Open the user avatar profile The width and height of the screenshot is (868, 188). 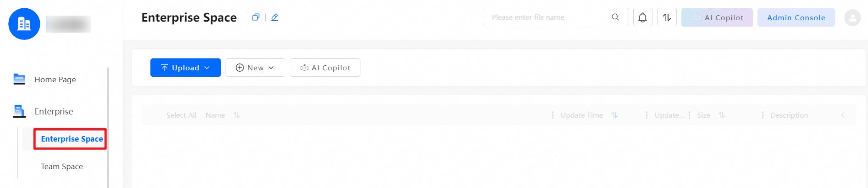tap(852, 17)
